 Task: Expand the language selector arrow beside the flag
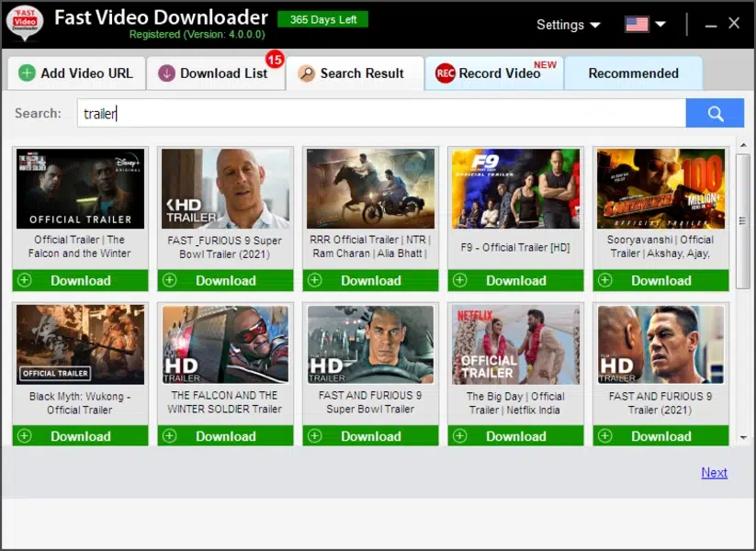660,25
